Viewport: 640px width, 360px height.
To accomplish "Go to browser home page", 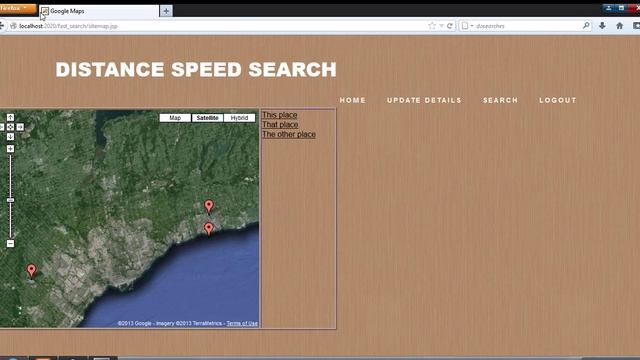I will point(620,26).
